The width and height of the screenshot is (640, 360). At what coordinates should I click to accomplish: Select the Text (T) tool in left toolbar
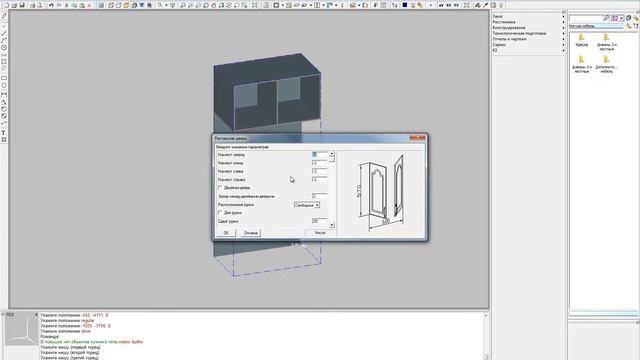click(x=4, y=133)
